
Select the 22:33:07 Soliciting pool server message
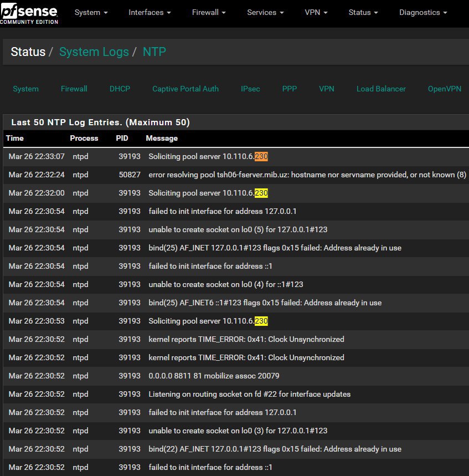coord(208,156)
